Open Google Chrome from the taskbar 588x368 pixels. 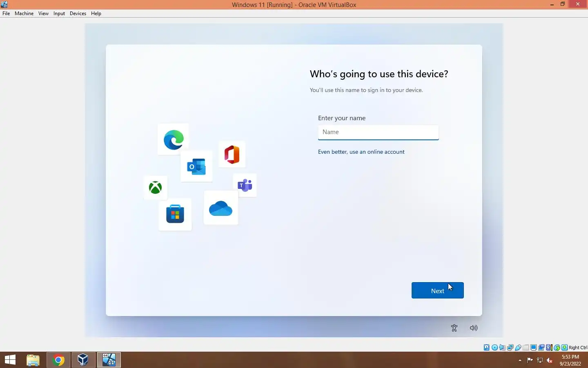(x=58, y=360)
